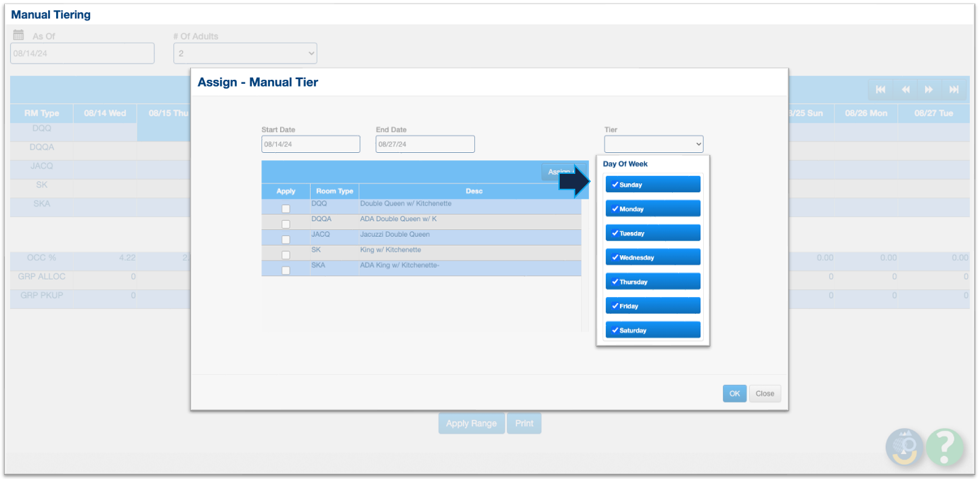
Task: Deselect Wednesday in Day Of Week list
Action: 652,258
